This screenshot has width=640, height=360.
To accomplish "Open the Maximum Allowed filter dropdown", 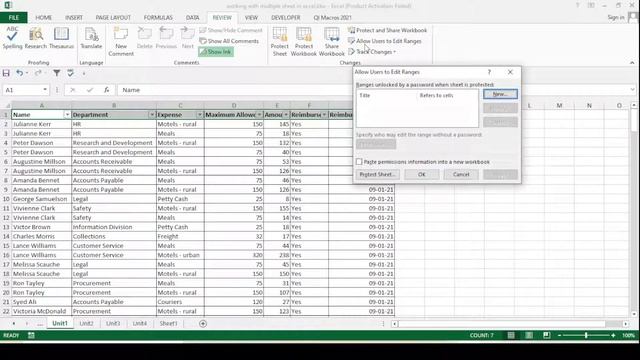I will point(259,115).
